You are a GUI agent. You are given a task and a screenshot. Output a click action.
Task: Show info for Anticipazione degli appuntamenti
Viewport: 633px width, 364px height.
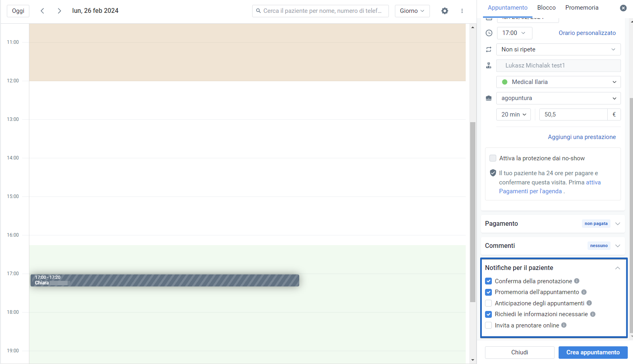589,303
